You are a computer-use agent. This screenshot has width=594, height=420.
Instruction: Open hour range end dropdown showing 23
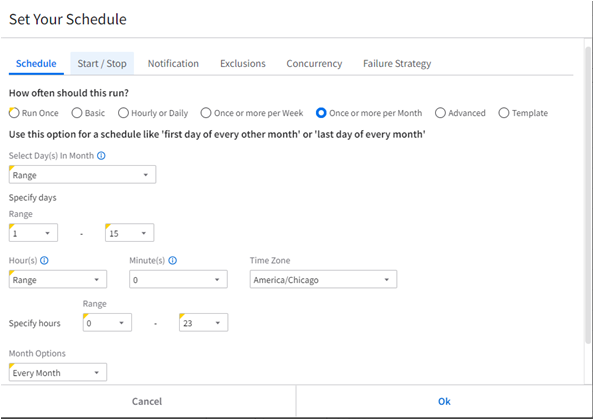click(203, 323)
